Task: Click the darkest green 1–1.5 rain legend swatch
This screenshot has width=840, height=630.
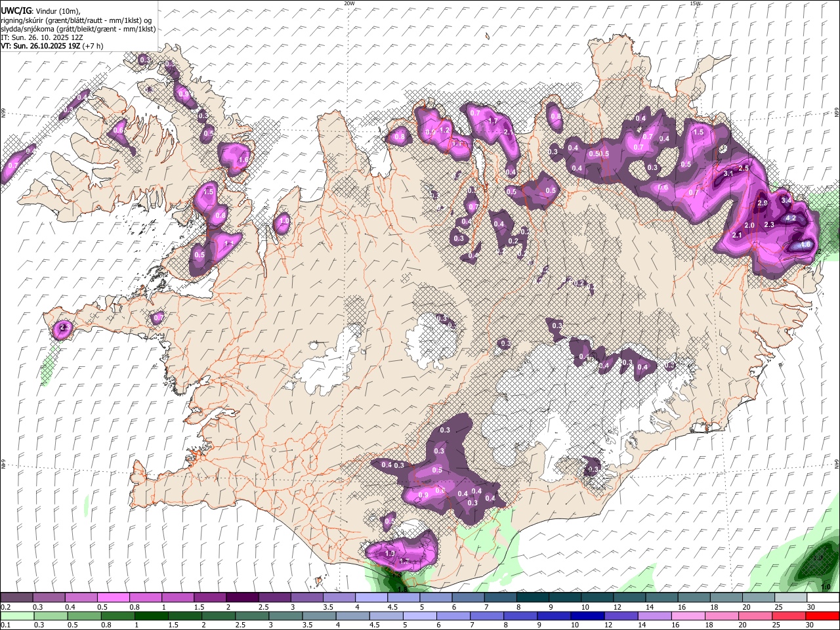Action: pyautogui.click(x=152, y=616)
